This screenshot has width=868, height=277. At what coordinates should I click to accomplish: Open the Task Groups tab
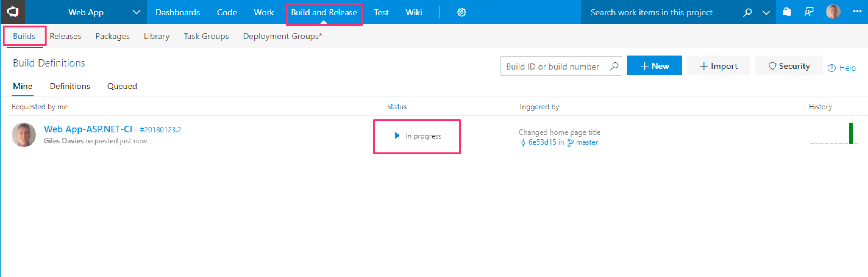point(206,36)
